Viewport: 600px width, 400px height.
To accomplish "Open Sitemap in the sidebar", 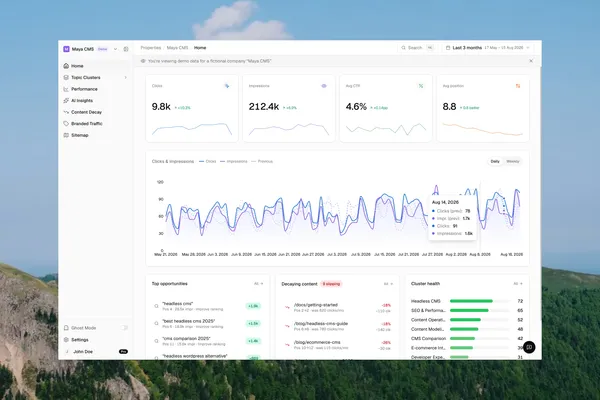I will [x=96, y=135].
